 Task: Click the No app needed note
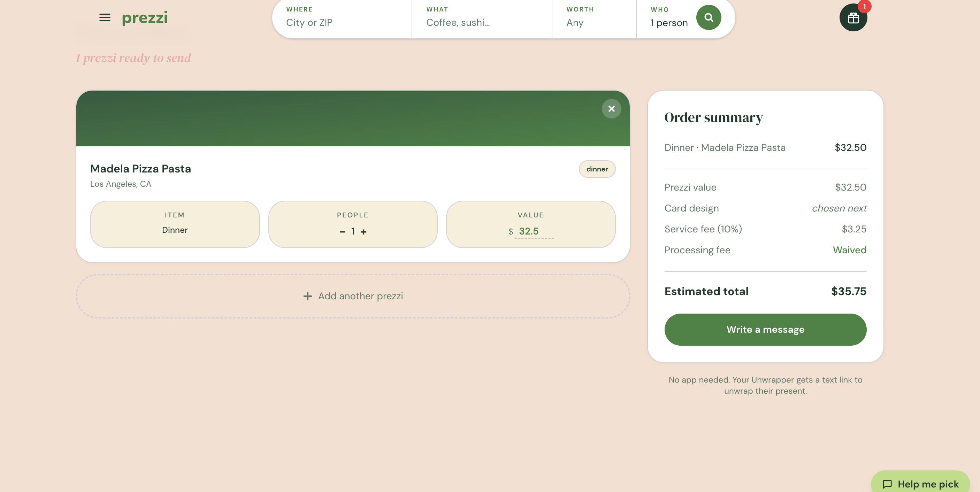(765, 385)
